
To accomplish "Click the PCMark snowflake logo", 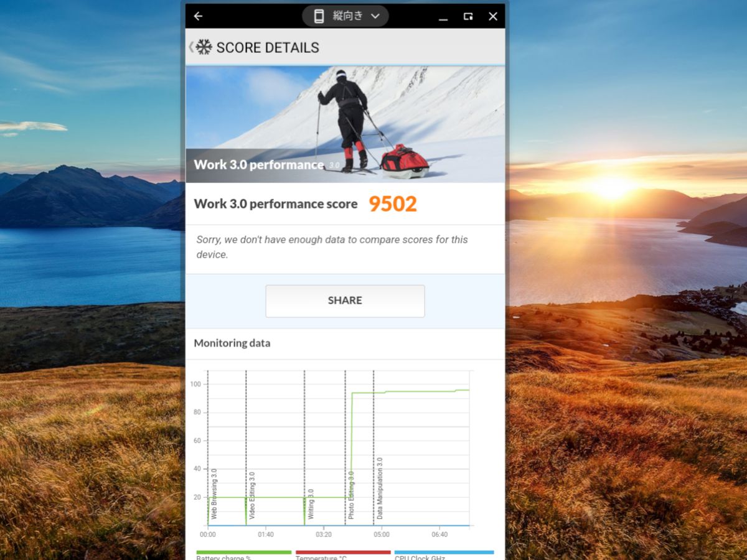I will point(204,47).
